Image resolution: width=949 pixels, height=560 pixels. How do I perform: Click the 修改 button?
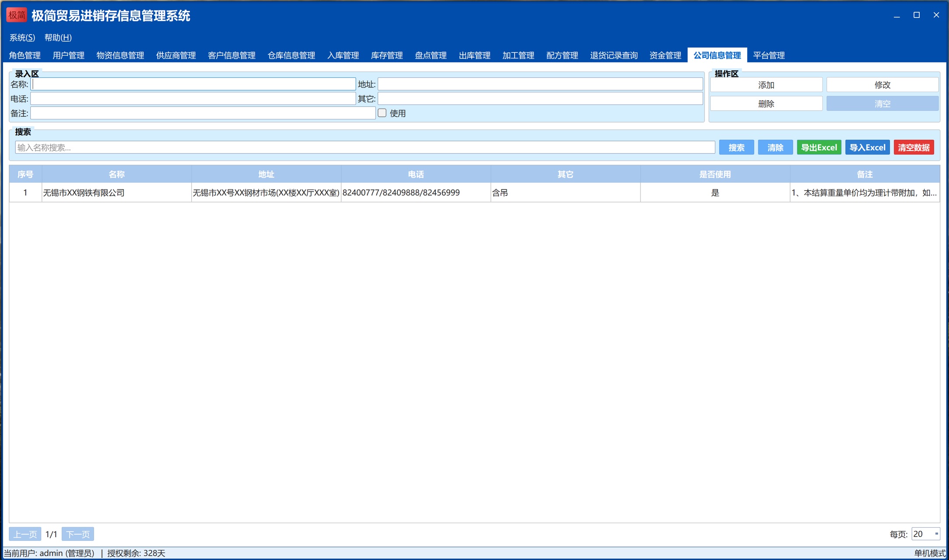[x=882, y=85]
